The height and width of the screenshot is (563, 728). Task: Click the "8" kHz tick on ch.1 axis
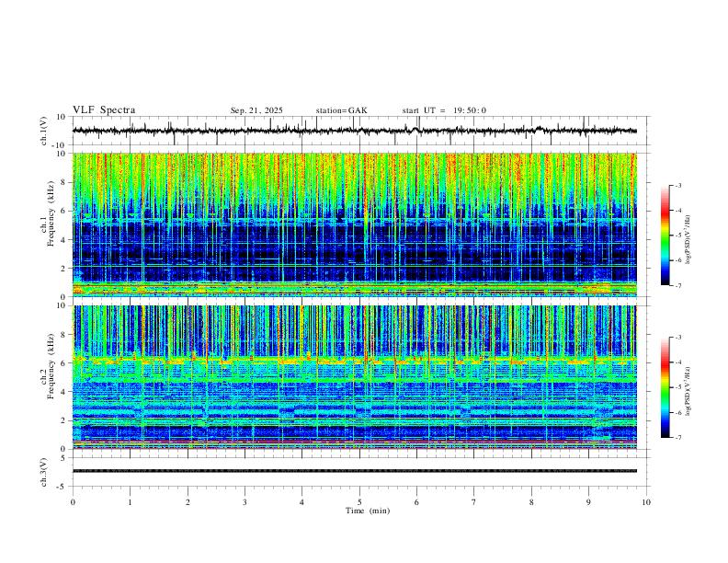point(63,182)
